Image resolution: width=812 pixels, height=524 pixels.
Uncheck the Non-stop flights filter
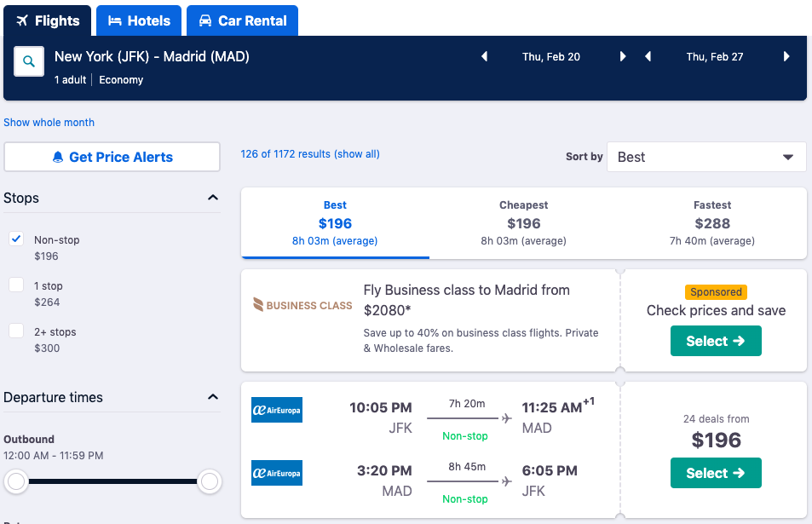pos(15,239)
